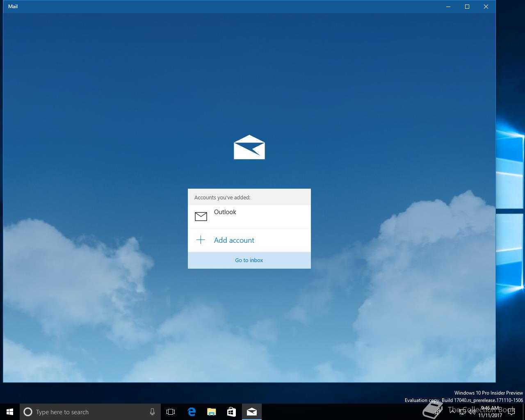Click the Mail title text in title bar
Viewport: 525px width, 420px height.
[x=13, y=7]
